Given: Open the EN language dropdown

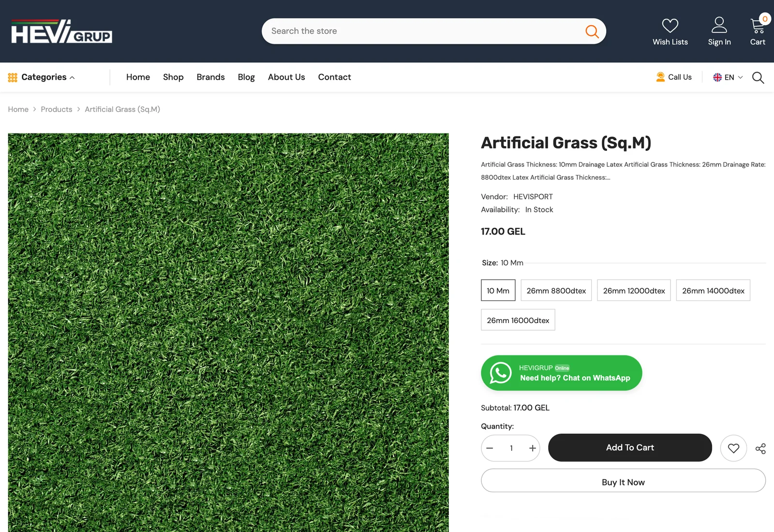Looking at the screenshot, I should (x=728, y=77).
